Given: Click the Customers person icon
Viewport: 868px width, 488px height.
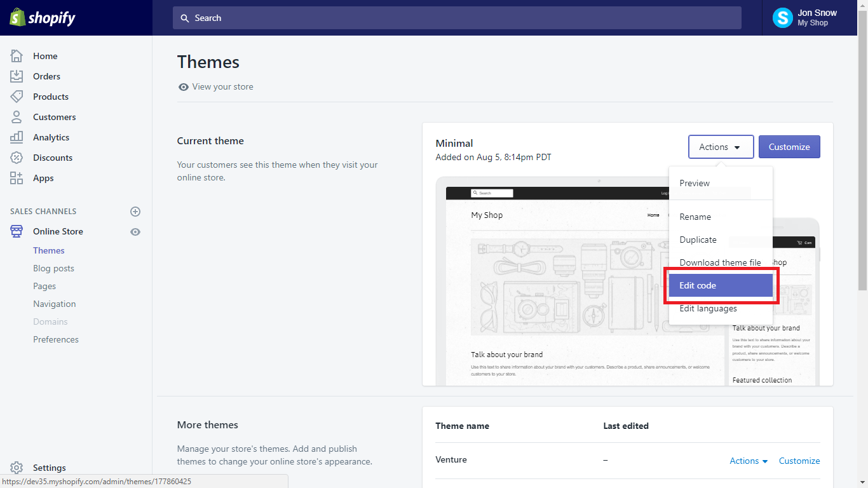Looking at the screenshot, I should tap(17, 117).
